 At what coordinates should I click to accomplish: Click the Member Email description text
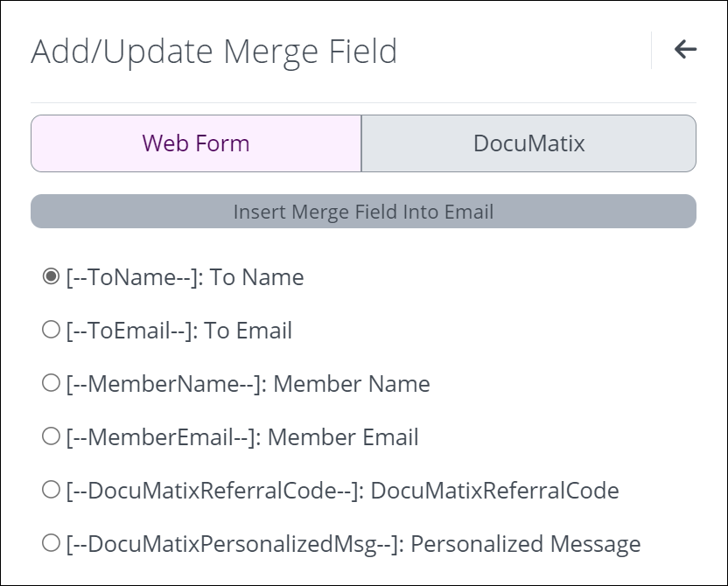343,437
